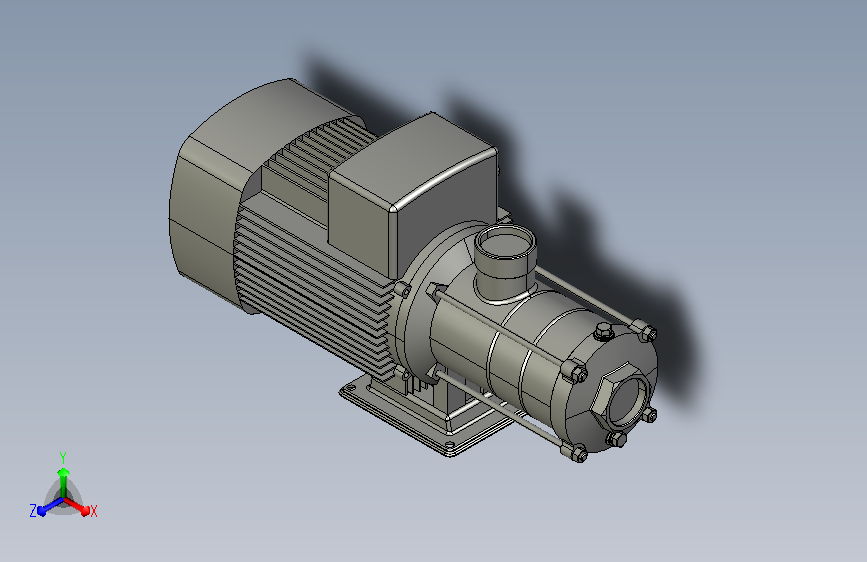
Task: Click the green Y axis arrow of triad
Action: (x=64, y=481)
